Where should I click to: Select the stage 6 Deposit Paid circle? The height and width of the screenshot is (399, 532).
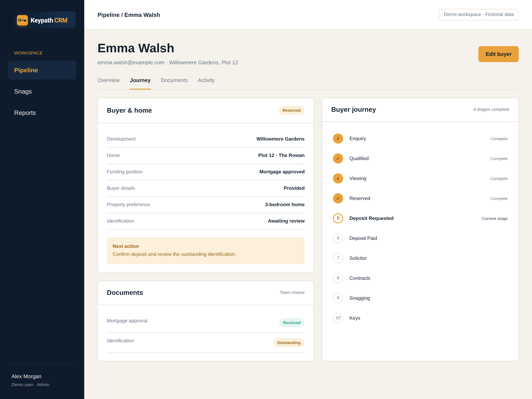point(338,238)
